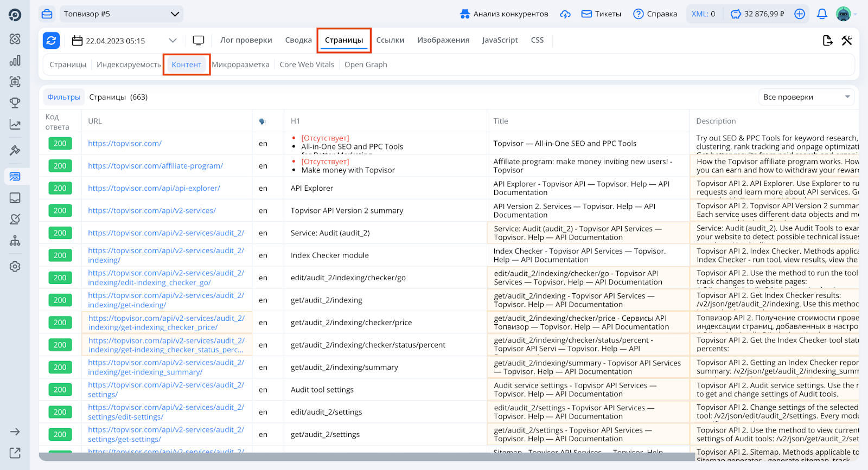This screenshot has height=470, width=868.
Task: Open the api-explorer URL link
Action: [154, 188]
